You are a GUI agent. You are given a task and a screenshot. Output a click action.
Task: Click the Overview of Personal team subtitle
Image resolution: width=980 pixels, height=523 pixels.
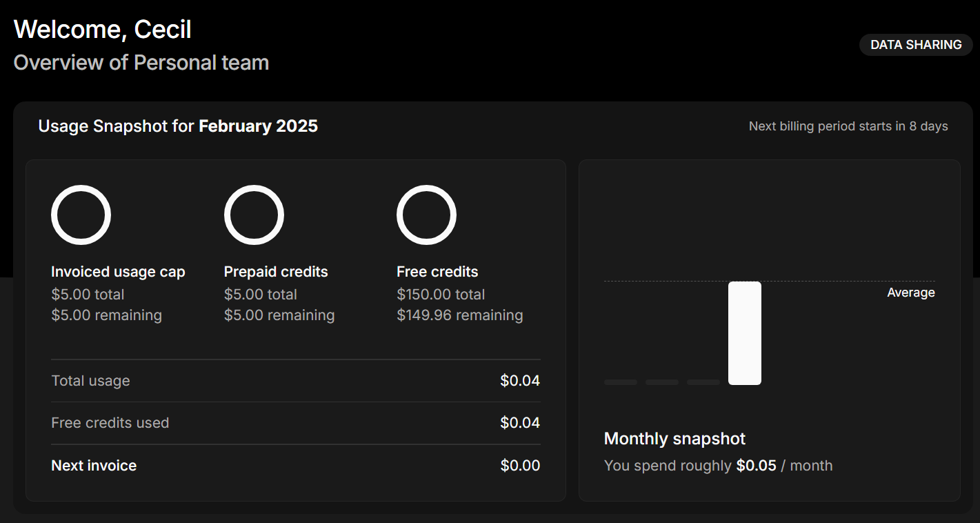click(141, 63)
